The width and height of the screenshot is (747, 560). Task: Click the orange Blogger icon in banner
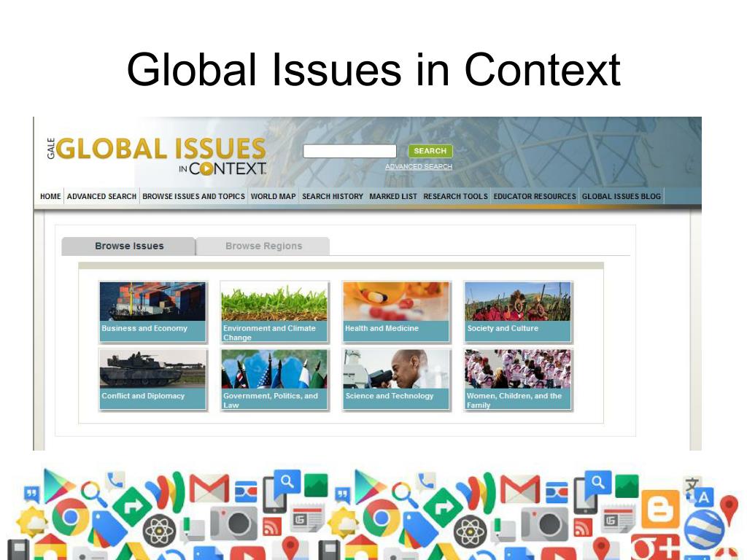(x=660, y=510)
